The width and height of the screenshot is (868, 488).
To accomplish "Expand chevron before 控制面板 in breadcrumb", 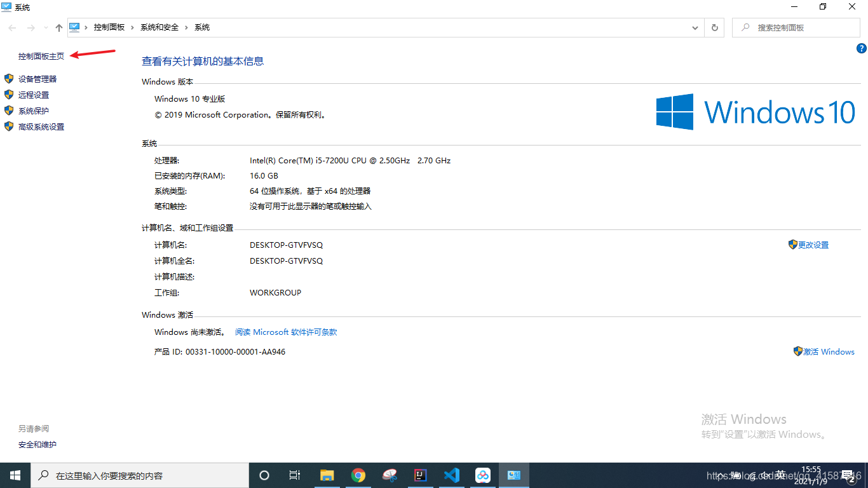I will click(86, 27).
